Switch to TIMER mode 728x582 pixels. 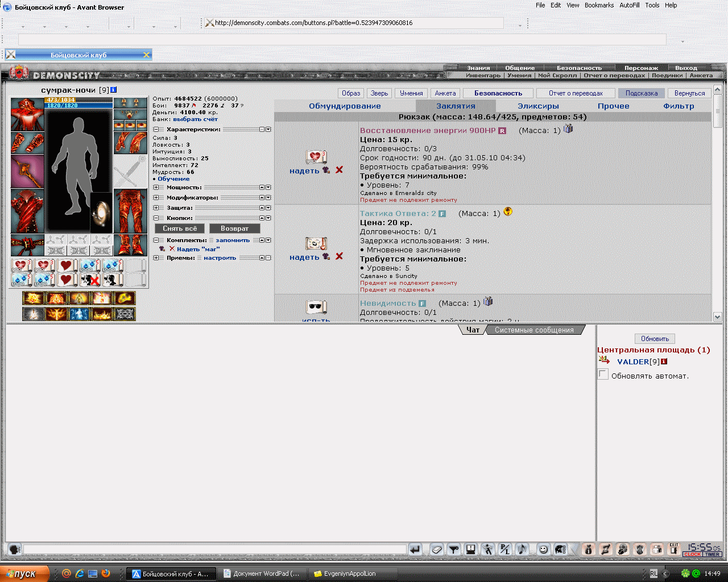click(713, 554)
